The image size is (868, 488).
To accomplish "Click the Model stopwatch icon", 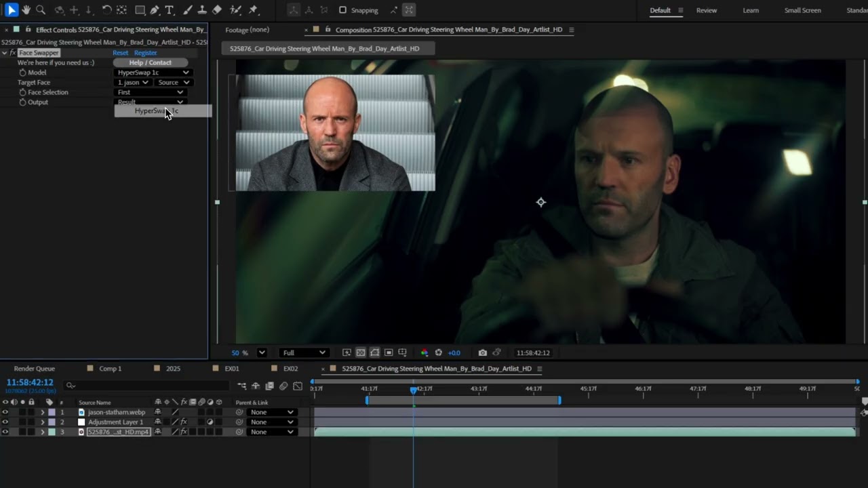I will [22, 73].
